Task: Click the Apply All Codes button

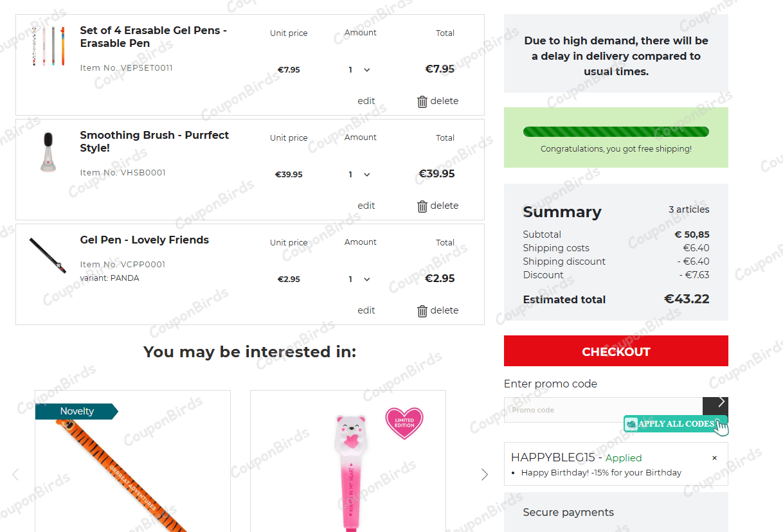Action: 675,424
